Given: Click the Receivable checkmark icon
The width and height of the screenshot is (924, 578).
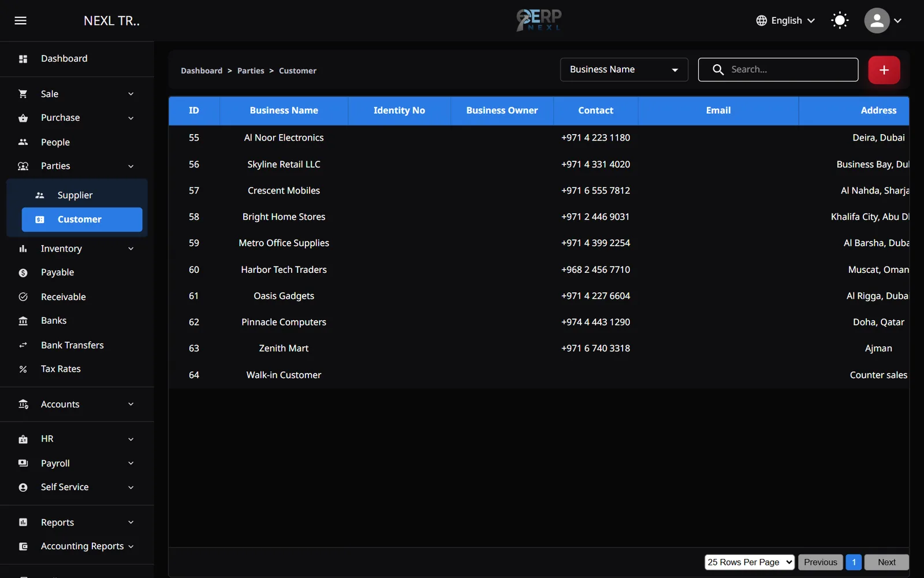Looking at the screenshot, I should pyautogui.click(x=23, y=297).
